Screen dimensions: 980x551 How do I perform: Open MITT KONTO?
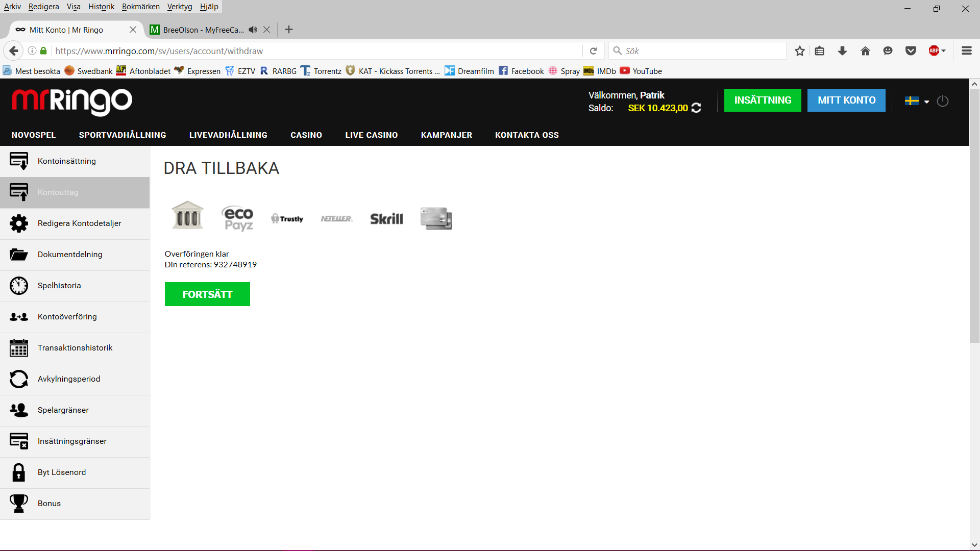(846, 101)
